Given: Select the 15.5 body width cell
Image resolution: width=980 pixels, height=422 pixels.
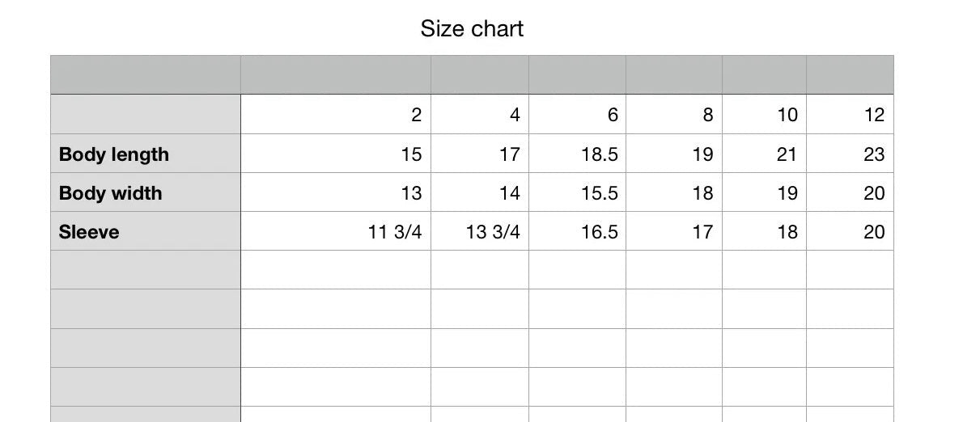Looking at the screenshot, I should click(577, 192).
